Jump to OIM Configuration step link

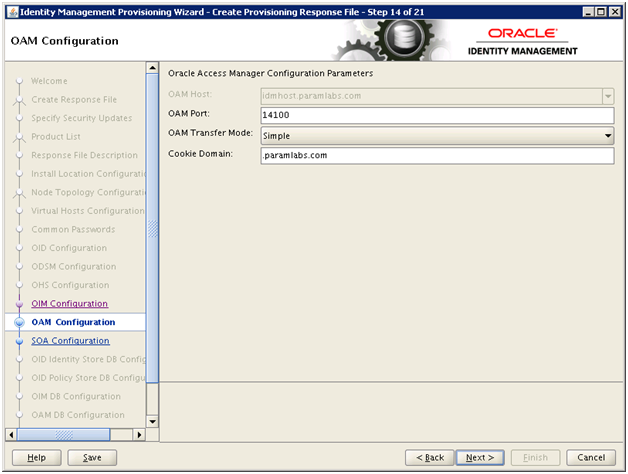click(70, 304)
